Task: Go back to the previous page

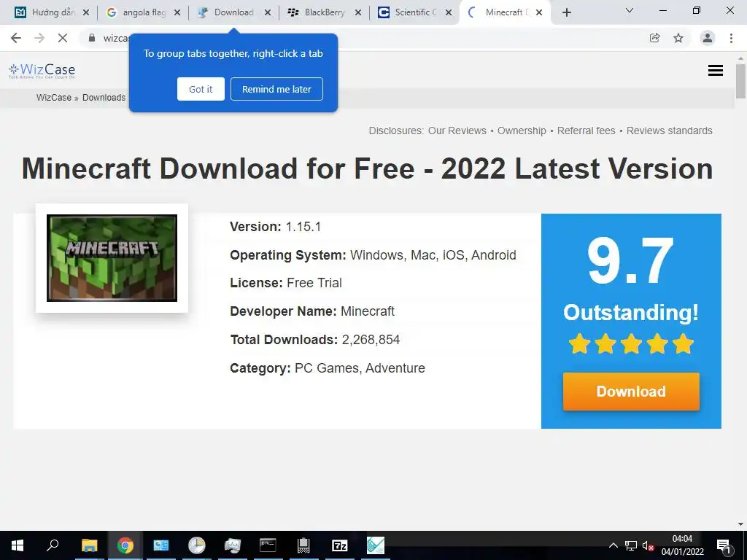Action: pos(16,38)
